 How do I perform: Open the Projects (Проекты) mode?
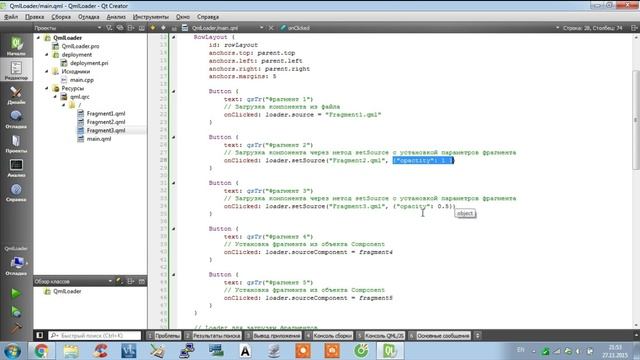tap(16, 143)
